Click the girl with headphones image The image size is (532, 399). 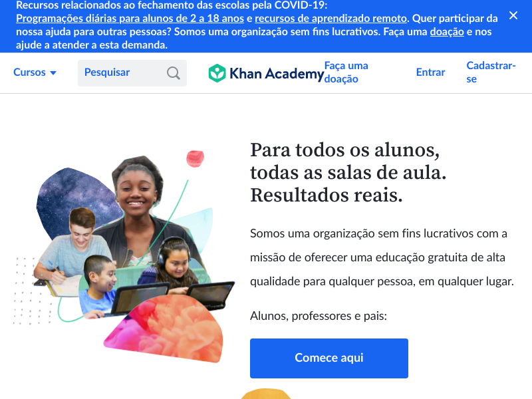(x=176, y=263)
